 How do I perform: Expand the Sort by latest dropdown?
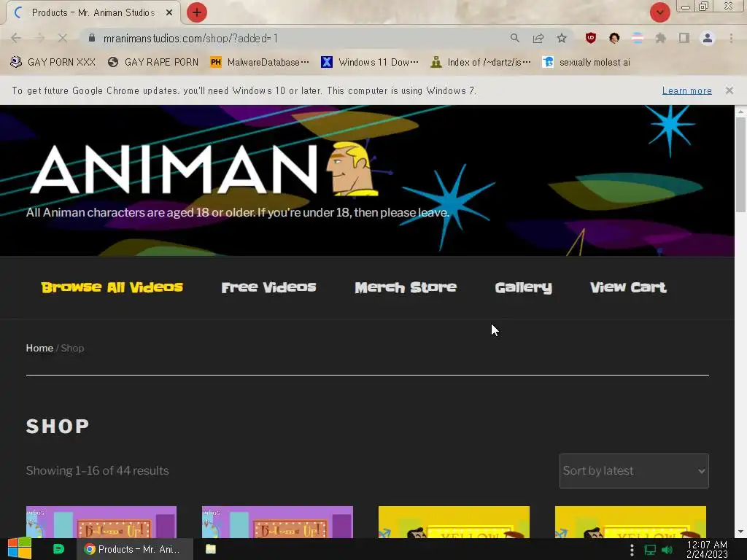click(634, 471)
